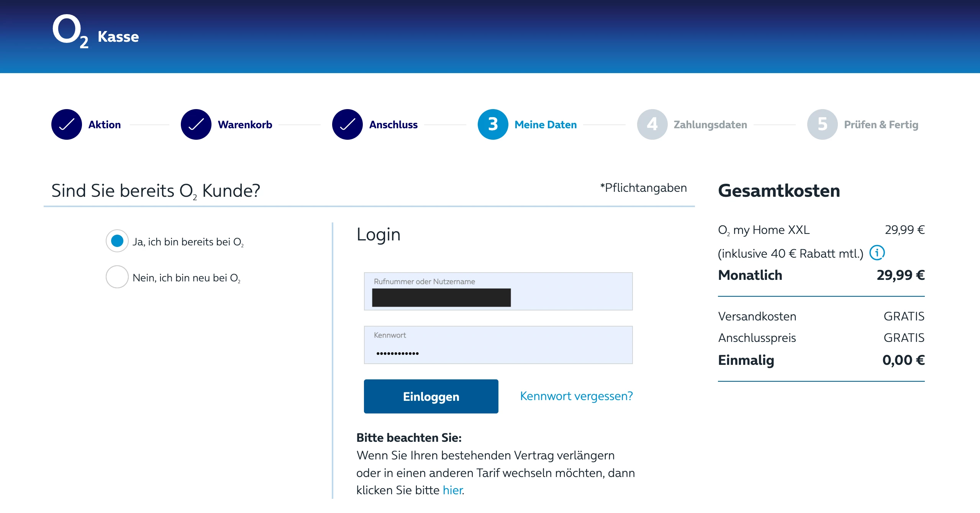Select 'Nein, ich bin neu bei O2'

point(117,277)
